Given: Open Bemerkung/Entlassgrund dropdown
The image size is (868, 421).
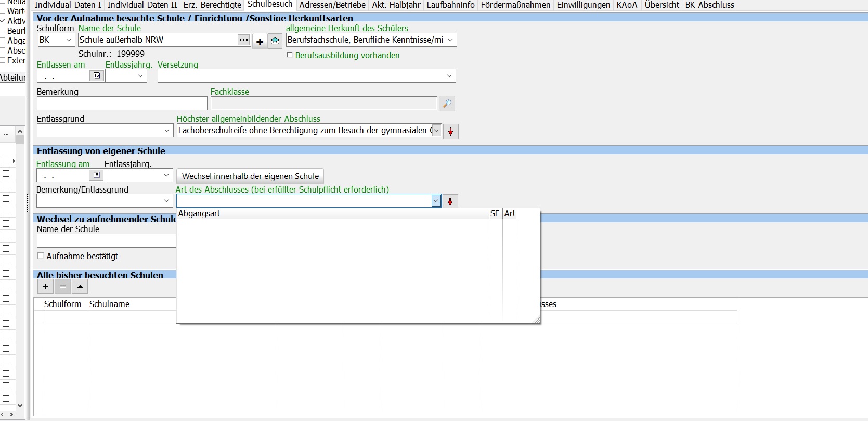Looking at the screenshot, I should tap(166, 201).
